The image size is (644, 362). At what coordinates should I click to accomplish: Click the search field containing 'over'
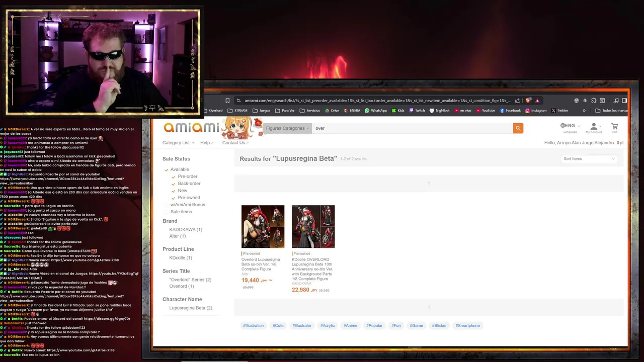pyautogui.click(x=413, y=128)
